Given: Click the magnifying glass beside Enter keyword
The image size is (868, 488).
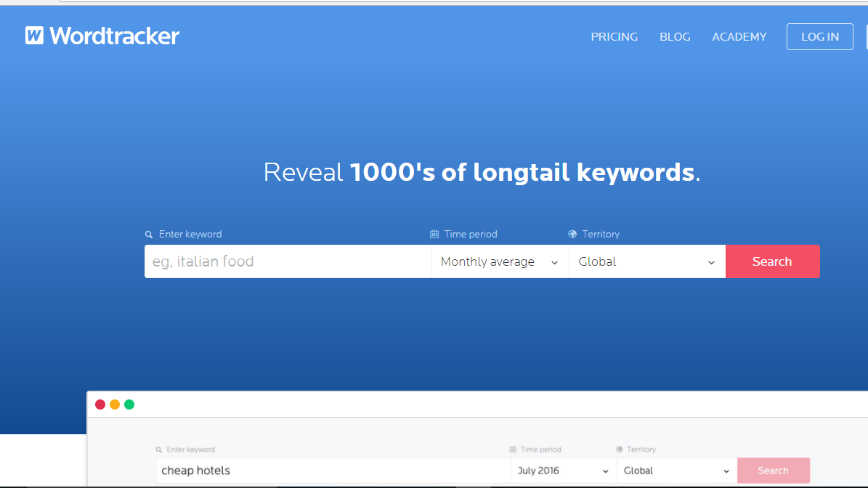Looking at the screenshot, I should pyautogui.click(x=149, y=234).
